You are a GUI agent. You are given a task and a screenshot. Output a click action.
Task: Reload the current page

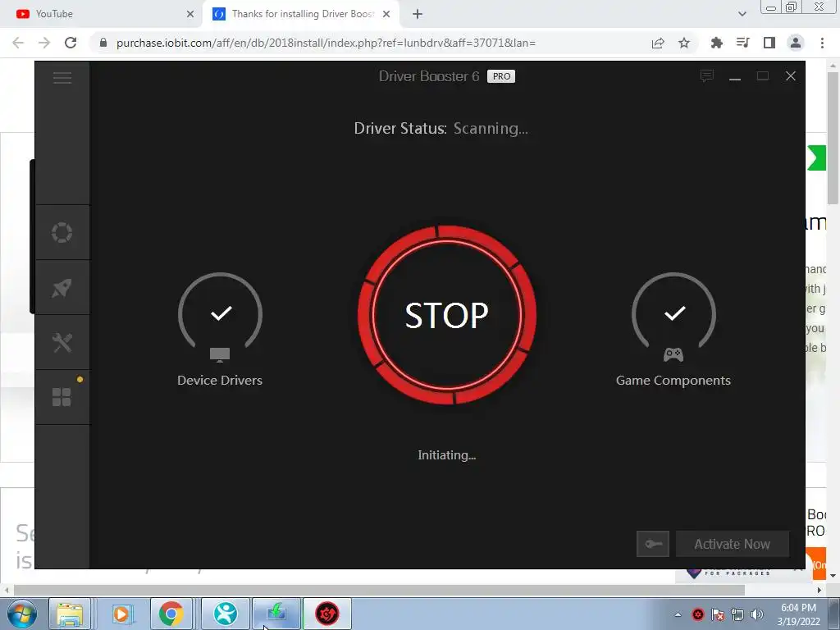71,43
